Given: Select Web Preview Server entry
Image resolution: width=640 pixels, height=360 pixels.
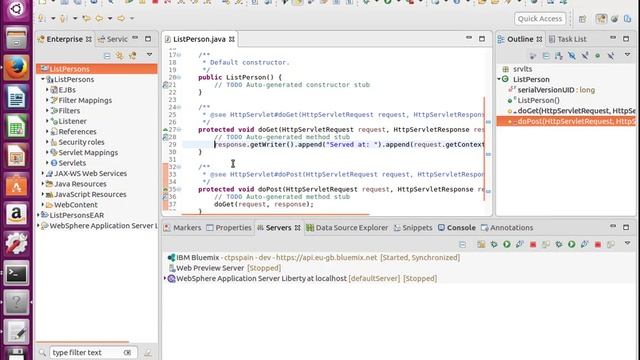Looking at the screenshot, I should click(224, 268).
